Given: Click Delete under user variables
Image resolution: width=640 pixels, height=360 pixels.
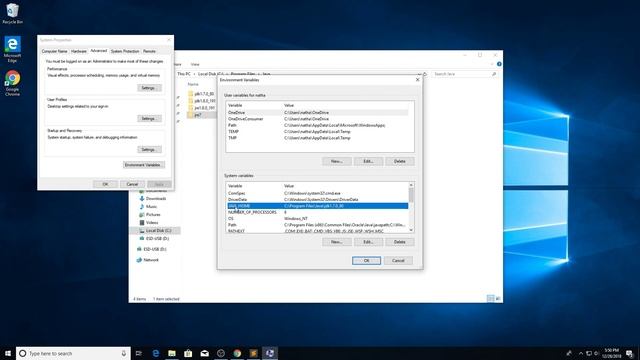Looking at the screenshot, I should click(x=400, y=161).
